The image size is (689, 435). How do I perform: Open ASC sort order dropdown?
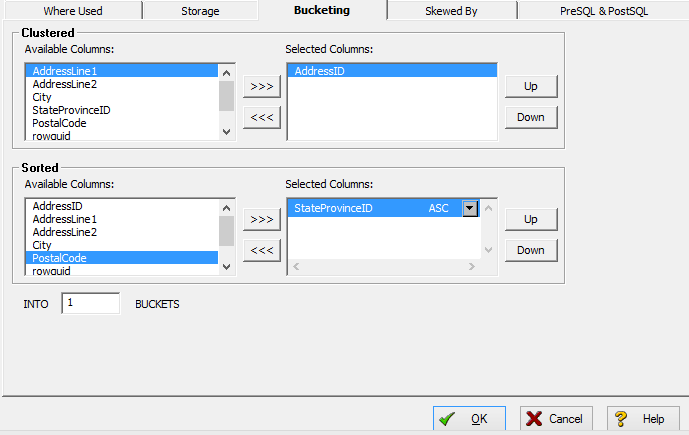[x=470, y=208]
